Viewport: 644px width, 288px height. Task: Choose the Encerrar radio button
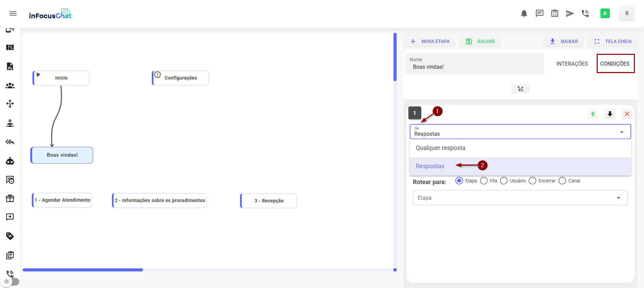532,181
